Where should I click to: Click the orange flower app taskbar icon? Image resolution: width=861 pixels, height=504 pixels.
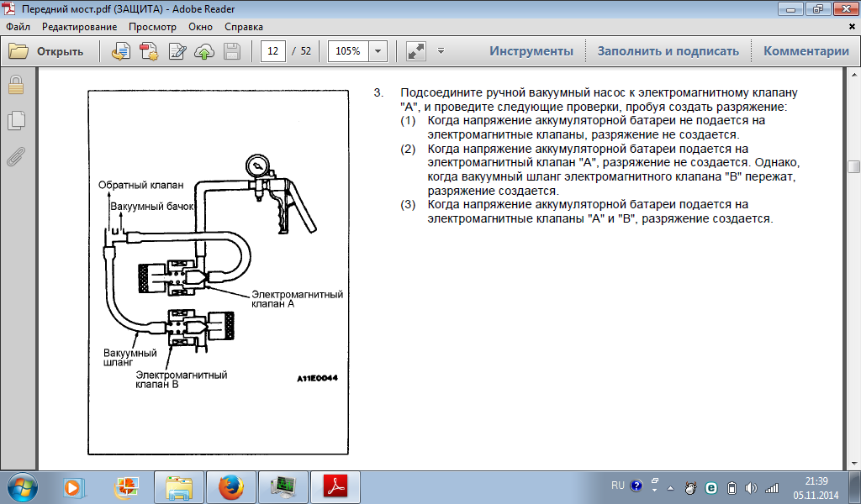[x=126, y=487]
